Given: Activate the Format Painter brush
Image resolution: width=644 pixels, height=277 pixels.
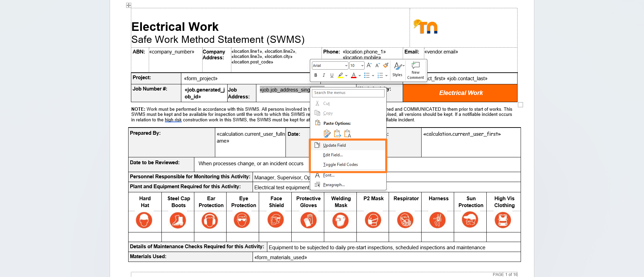Looking at the screenshot, I should tap(386, 65).
